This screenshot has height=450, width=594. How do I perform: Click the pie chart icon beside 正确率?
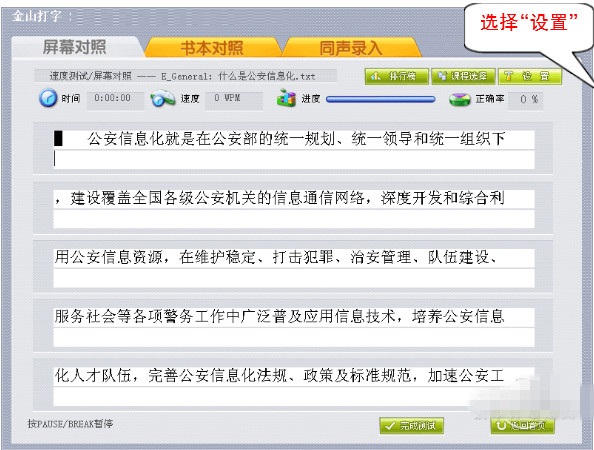(x=460, y=99)
